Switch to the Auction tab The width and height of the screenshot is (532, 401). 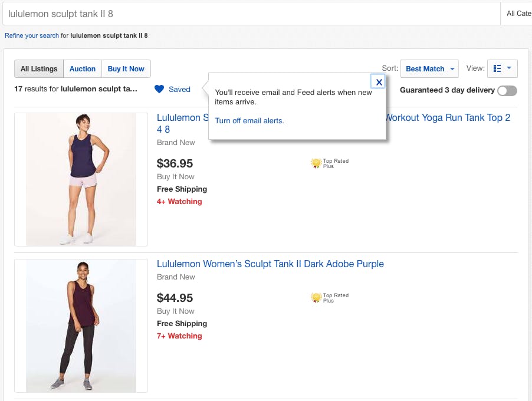point(83,69)
